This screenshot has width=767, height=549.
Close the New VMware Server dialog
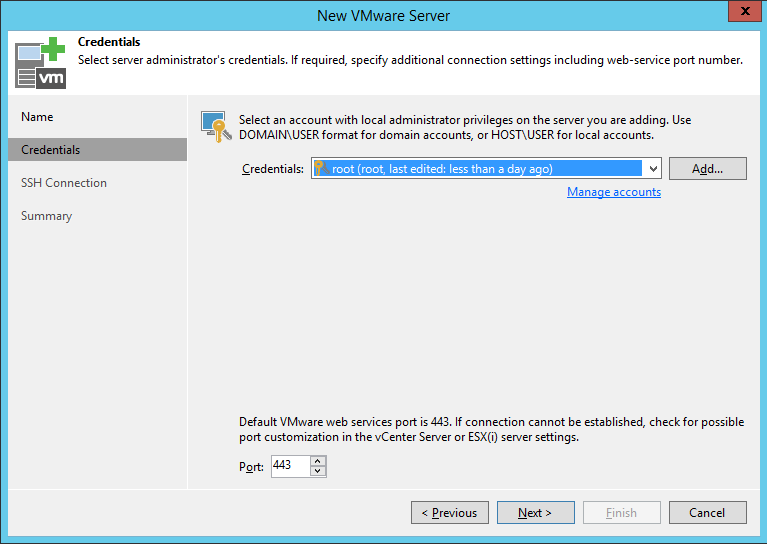[x=744, y=11]
